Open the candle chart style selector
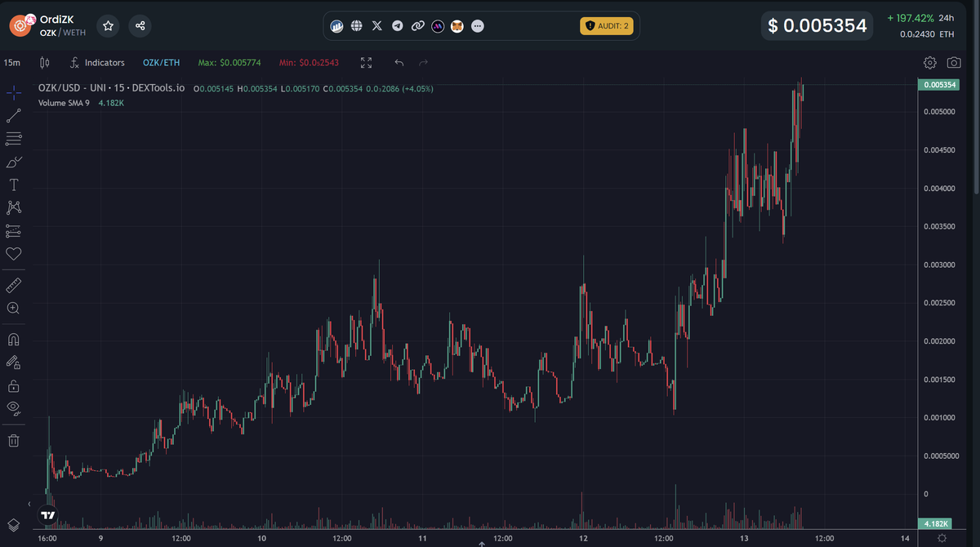This screenshot has height=547, width=980. tap(44, 63)
